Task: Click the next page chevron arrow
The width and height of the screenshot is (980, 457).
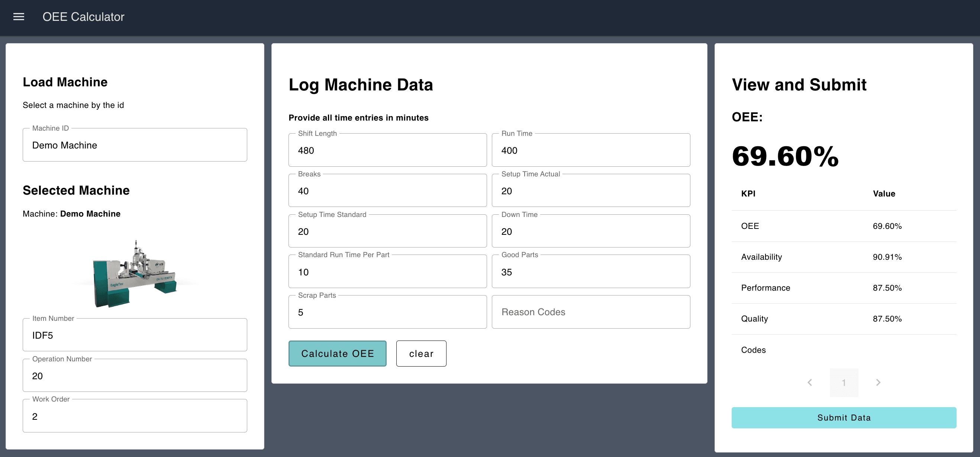Action: (878, 382)
